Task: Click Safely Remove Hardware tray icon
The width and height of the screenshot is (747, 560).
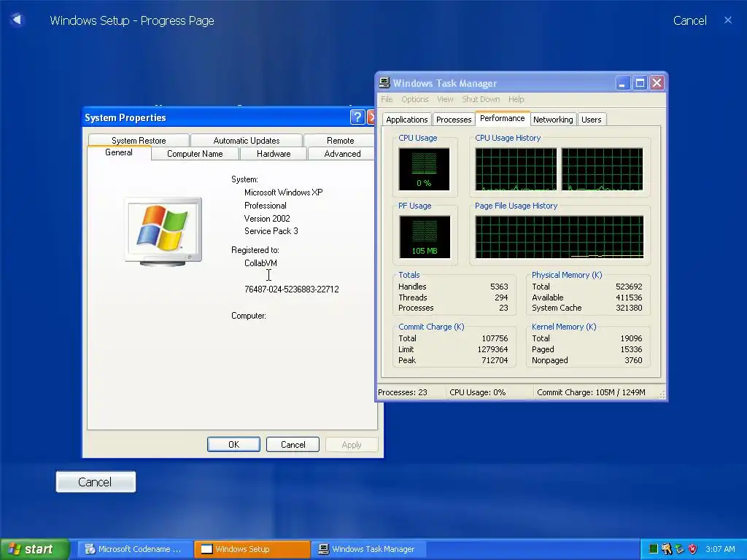Action: (679, 549)
